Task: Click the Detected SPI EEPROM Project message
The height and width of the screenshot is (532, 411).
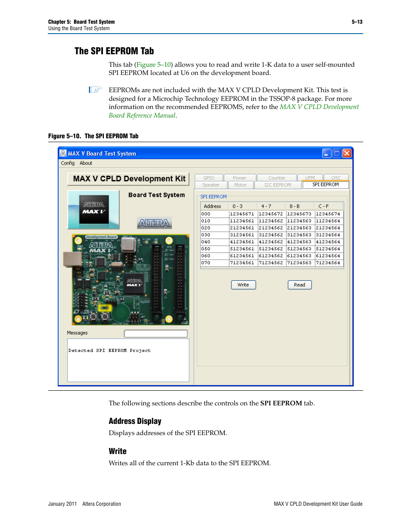Action: click(x=109, y=351)
